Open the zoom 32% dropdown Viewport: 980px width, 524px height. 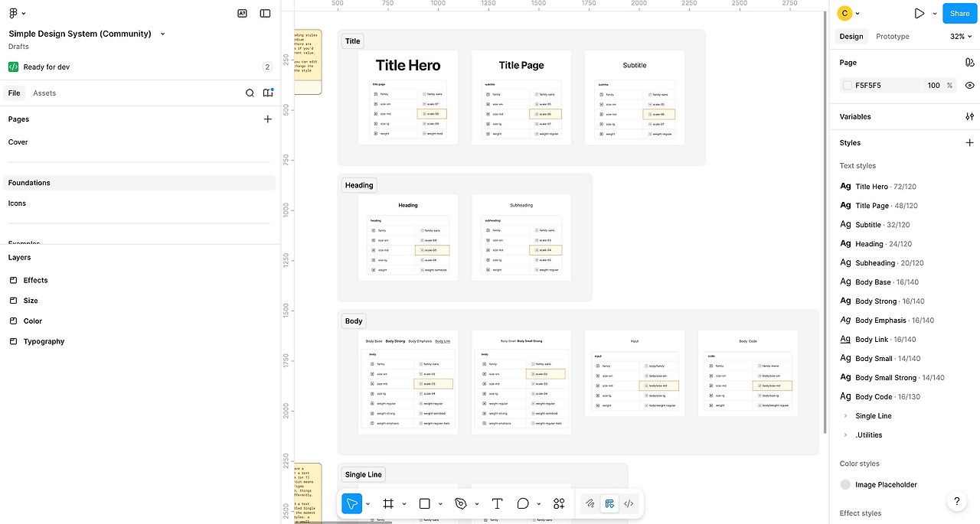point(962,36)
